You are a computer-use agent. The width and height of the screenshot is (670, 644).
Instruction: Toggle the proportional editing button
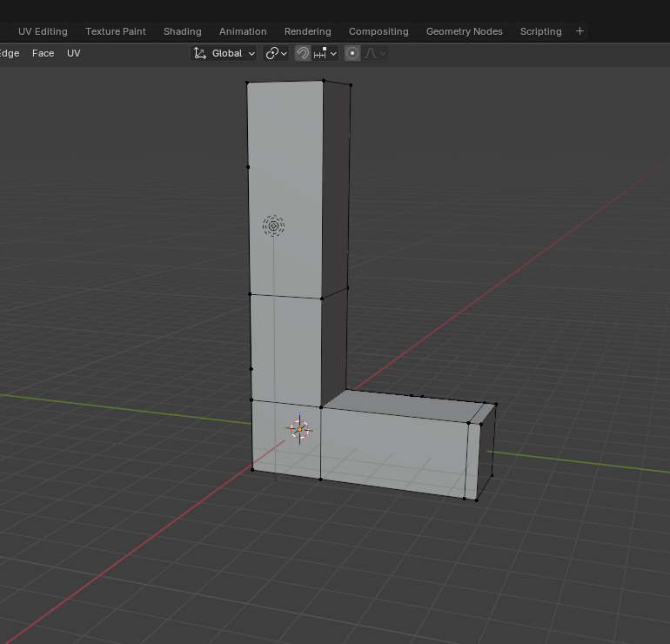click(352, 53)
